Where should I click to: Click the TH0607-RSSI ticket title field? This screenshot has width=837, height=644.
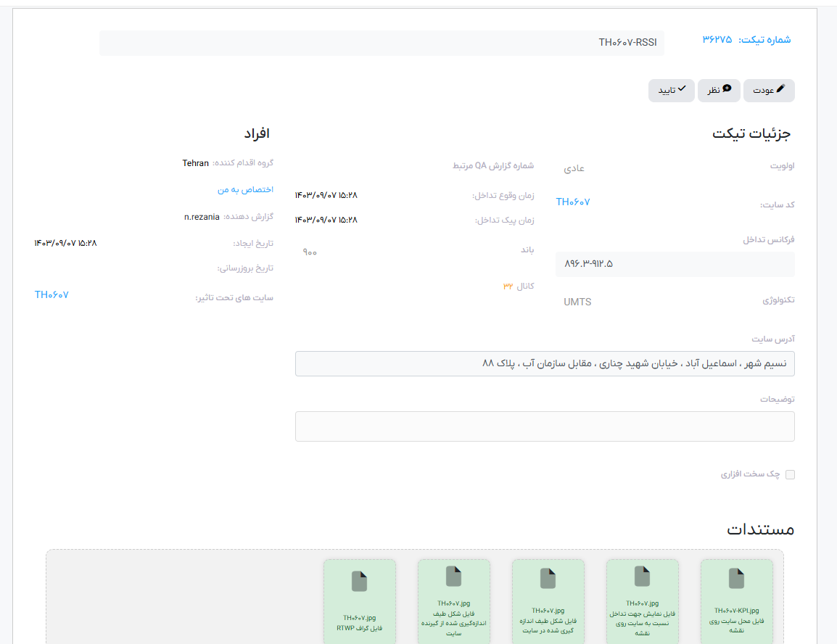point(382,43)
